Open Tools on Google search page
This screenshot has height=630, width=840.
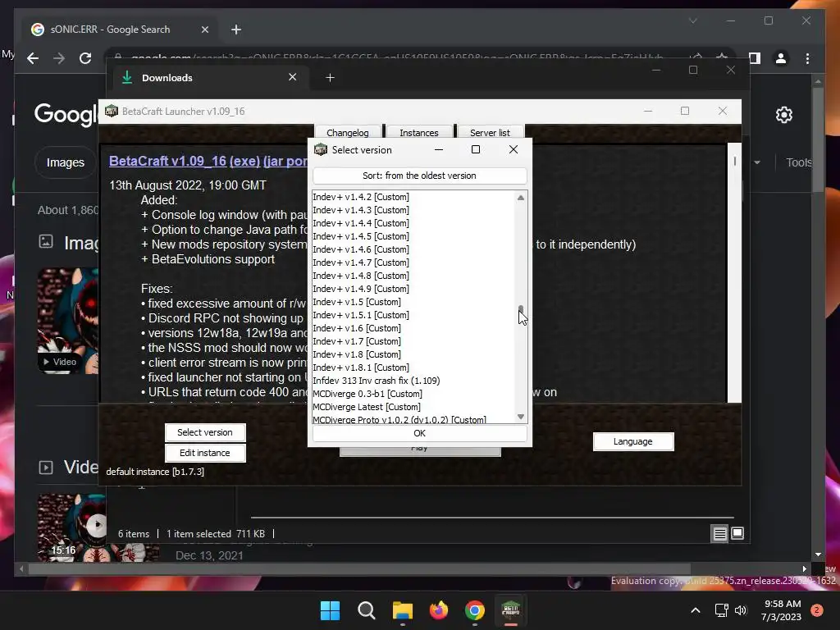click(799, 162)
